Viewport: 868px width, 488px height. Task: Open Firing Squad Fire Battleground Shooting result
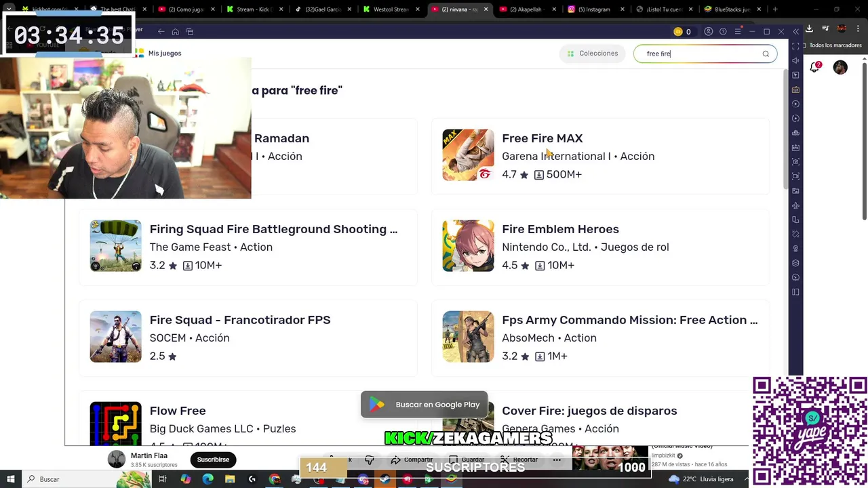coord(248,247)
